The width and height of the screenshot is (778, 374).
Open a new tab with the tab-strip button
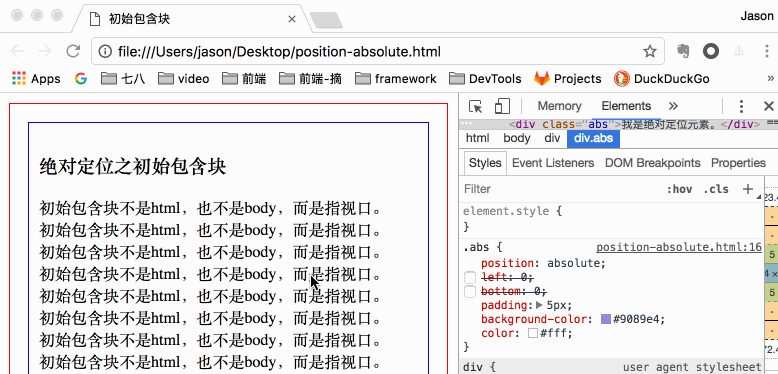tap(326, 20)
